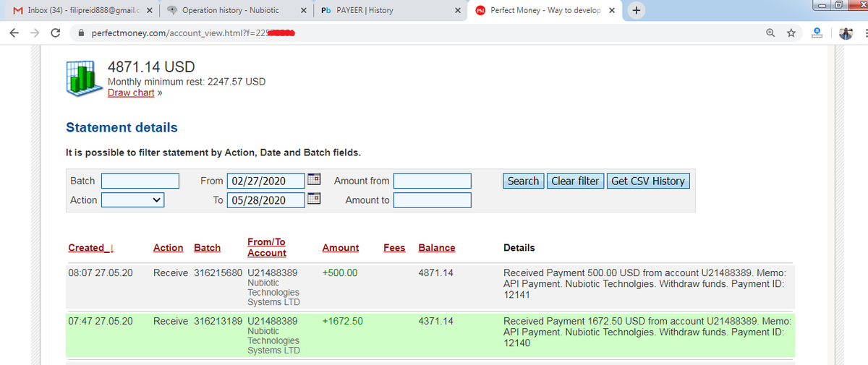Focus the To date field 05/28/2020
The width and height of the screenshot is (868, 365).
pyautogui.click(x=266, y=200)
